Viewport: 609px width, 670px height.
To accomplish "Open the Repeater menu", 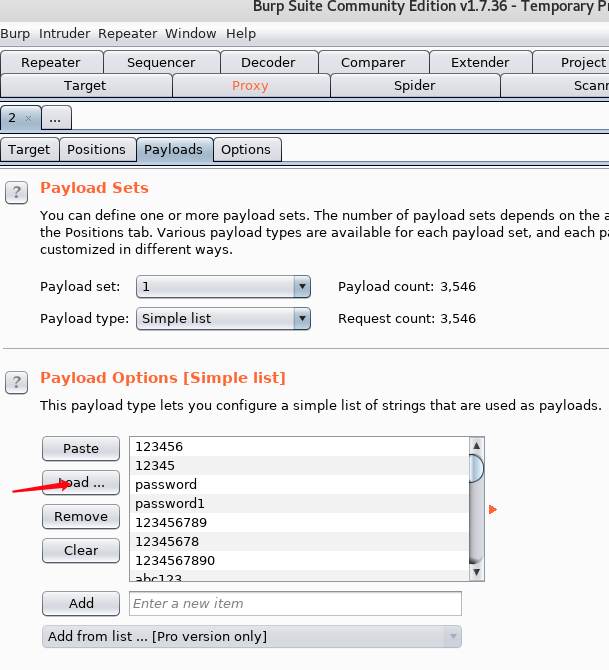I will tap(128, 33).
